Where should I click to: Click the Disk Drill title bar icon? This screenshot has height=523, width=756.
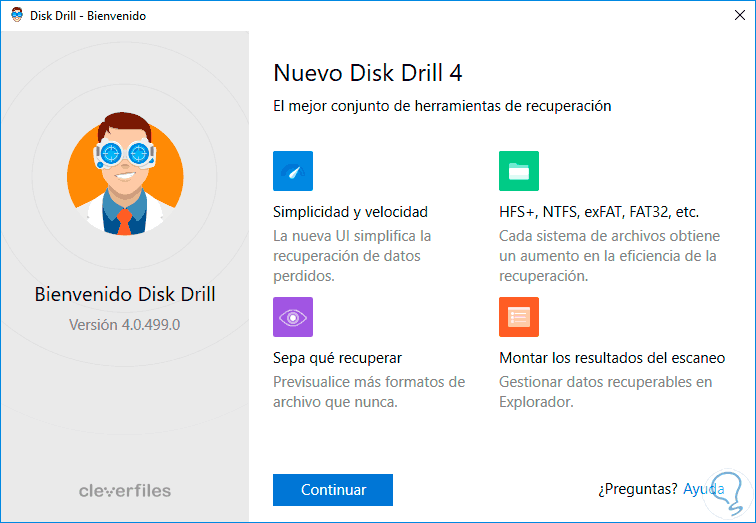16,15
